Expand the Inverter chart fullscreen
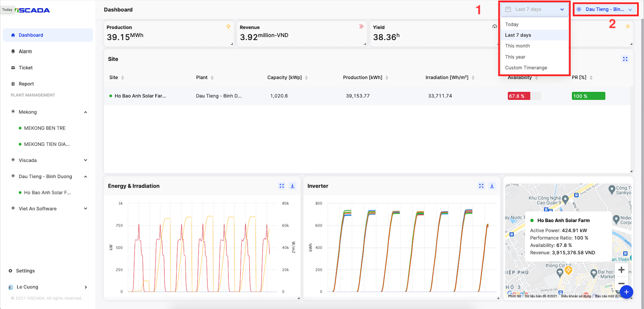This screenshot has height=309, width=644. point(481,186)
